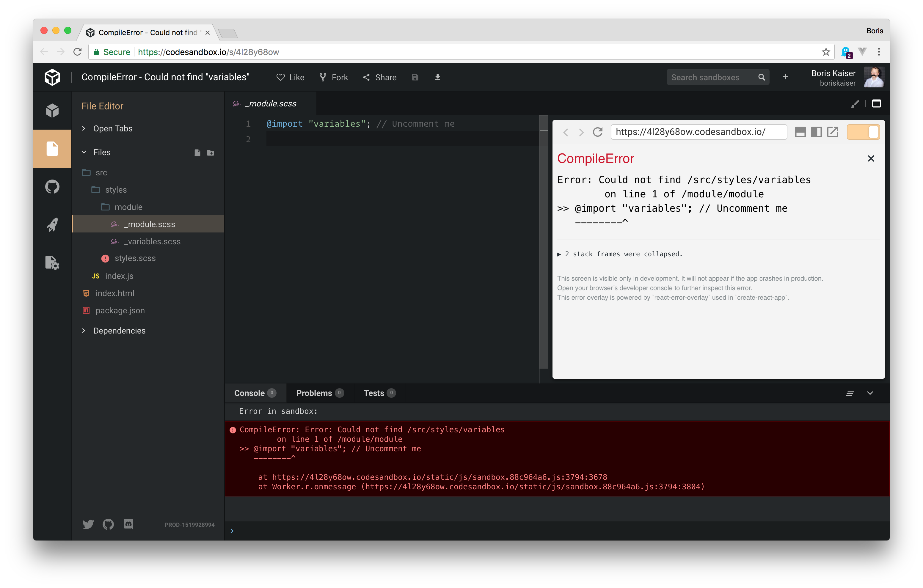The image size is (923, 588).
Task: Open the GitHub panel in sidebar
Action: click(x=52, y=187)
